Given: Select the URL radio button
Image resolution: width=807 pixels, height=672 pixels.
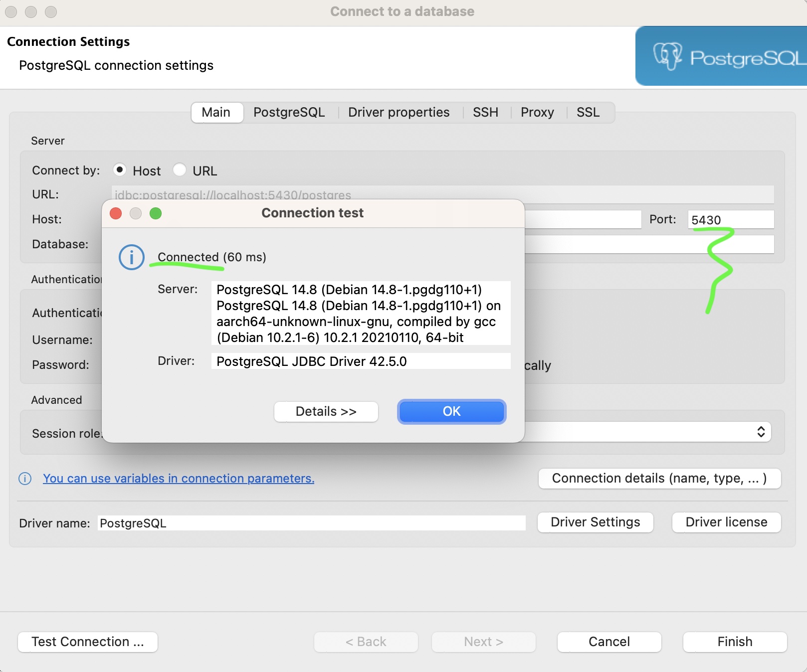Looking at the screenshot, I should tap(180, 170).
